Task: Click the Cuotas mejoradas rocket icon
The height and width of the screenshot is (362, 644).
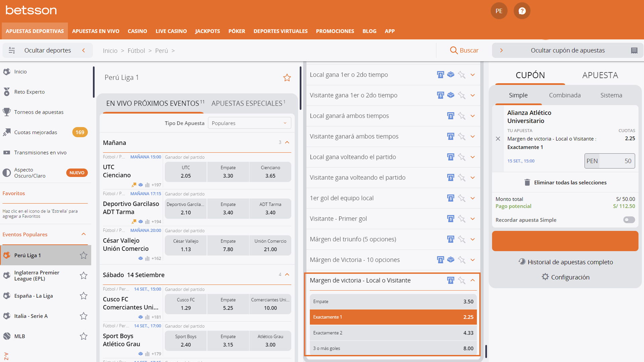Action: [7, 132]
